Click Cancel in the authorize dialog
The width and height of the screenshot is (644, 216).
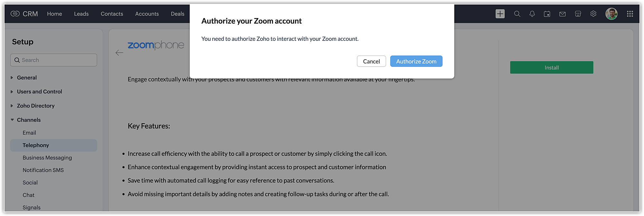pyautogui.click(x=371, y=61)
